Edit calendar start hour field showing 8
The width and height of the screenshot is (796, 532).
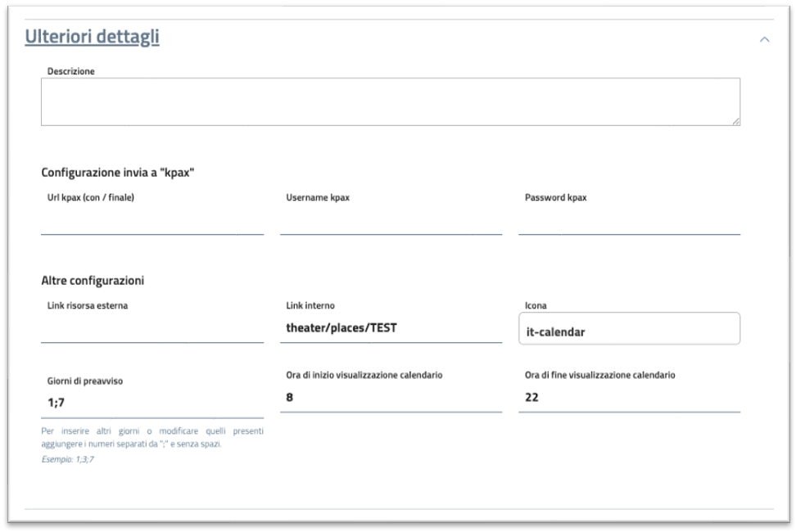(391, 398)
